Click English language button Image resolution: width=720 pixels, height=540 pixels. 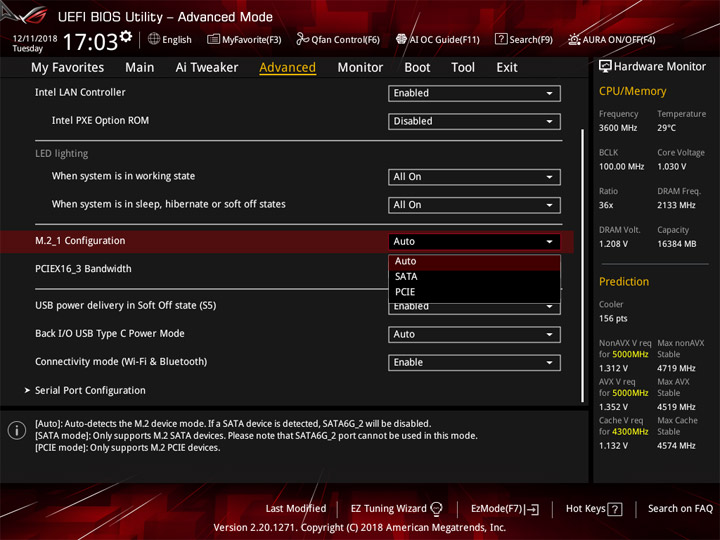pos(176,40)
